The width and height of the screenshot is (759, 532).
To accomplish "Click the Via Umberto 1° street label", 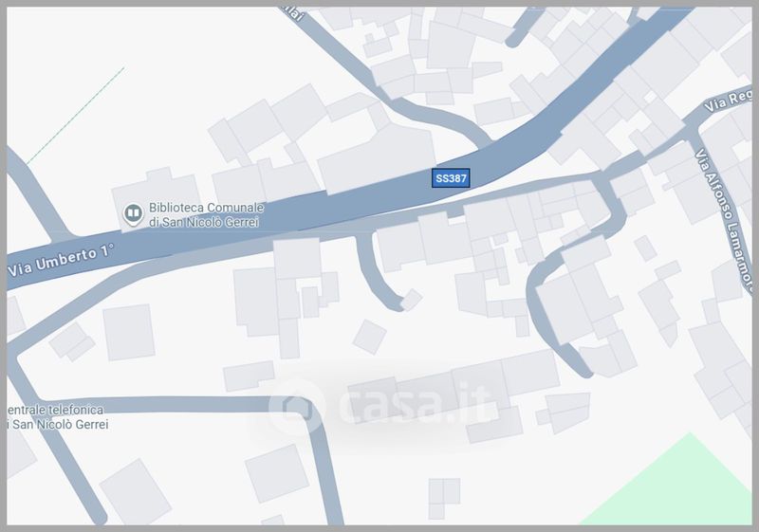I will click(61, 261).
